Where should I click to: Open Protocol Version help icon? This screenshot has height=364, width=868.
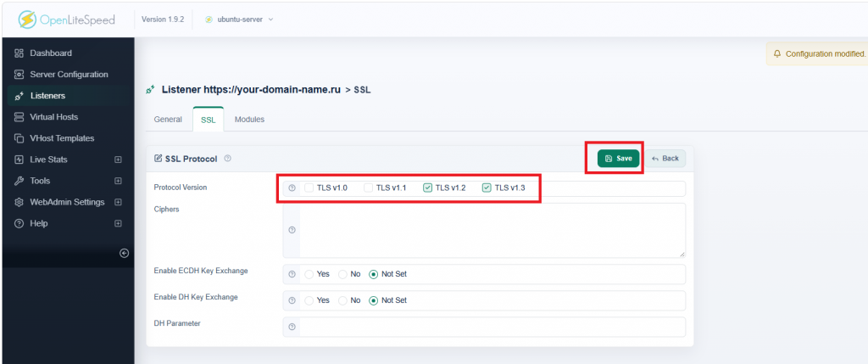click(292, 188)
